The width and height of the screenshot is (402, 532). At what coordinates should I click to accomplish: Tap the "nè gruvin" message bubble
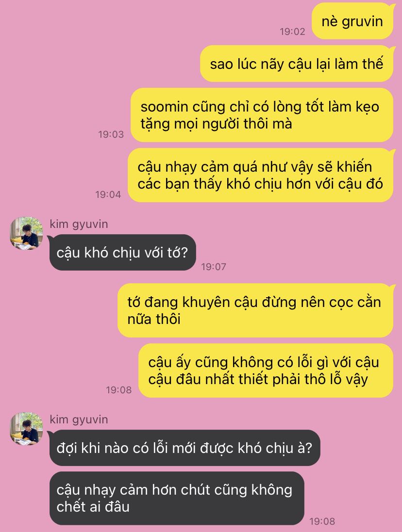click(x=352, y=21)
